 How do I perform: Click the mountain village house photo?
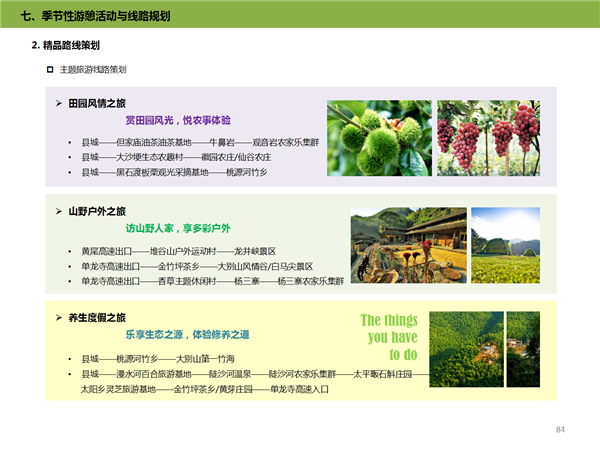tap(408, 246)
